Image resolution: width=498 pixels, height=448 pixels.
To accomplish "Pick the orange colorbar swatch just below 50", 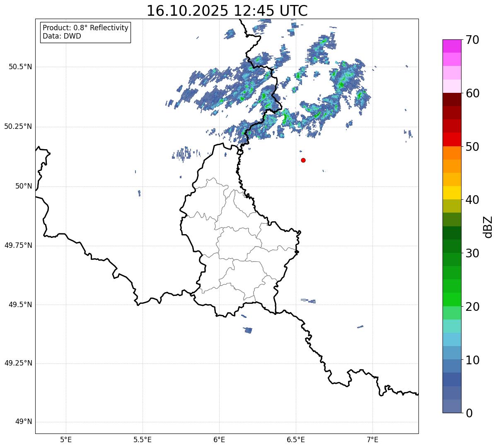I will click(x=452, y=153).
